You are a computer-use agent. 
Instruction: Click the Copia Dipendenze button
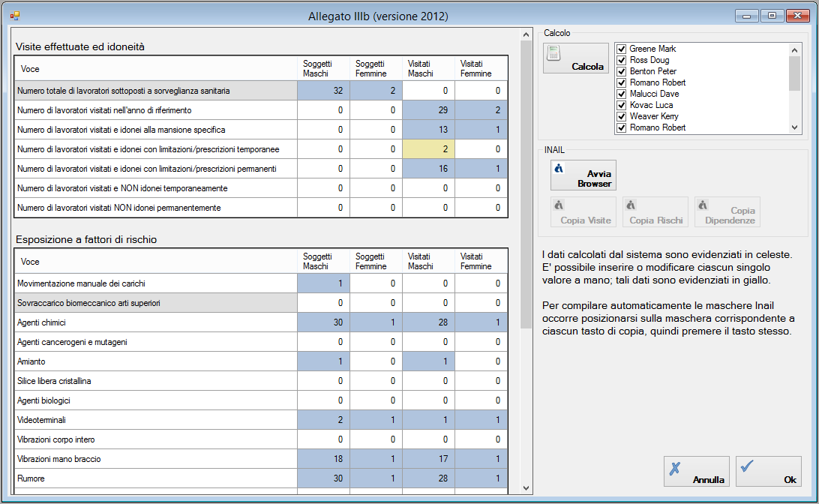(727, 212)
